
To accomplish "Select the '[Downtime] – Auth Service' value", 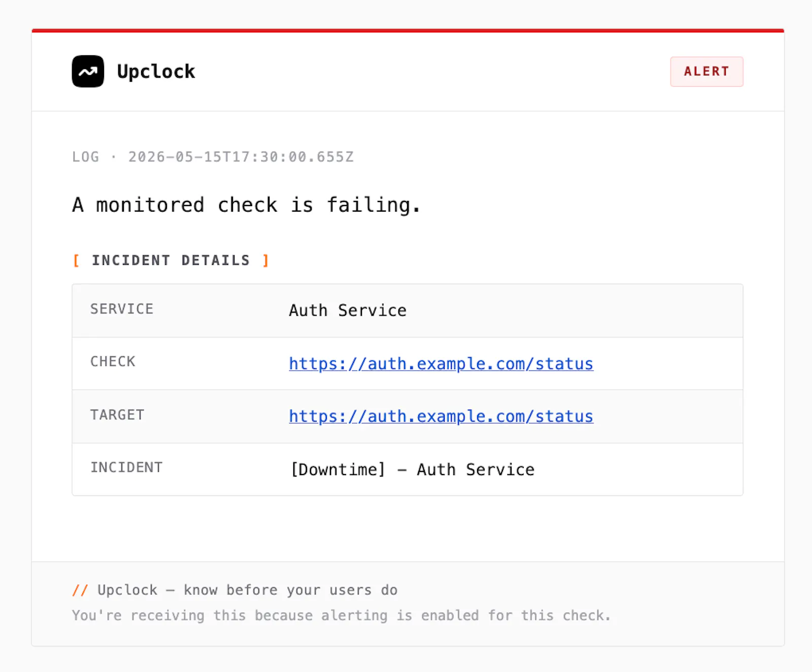I will [412, 469].
